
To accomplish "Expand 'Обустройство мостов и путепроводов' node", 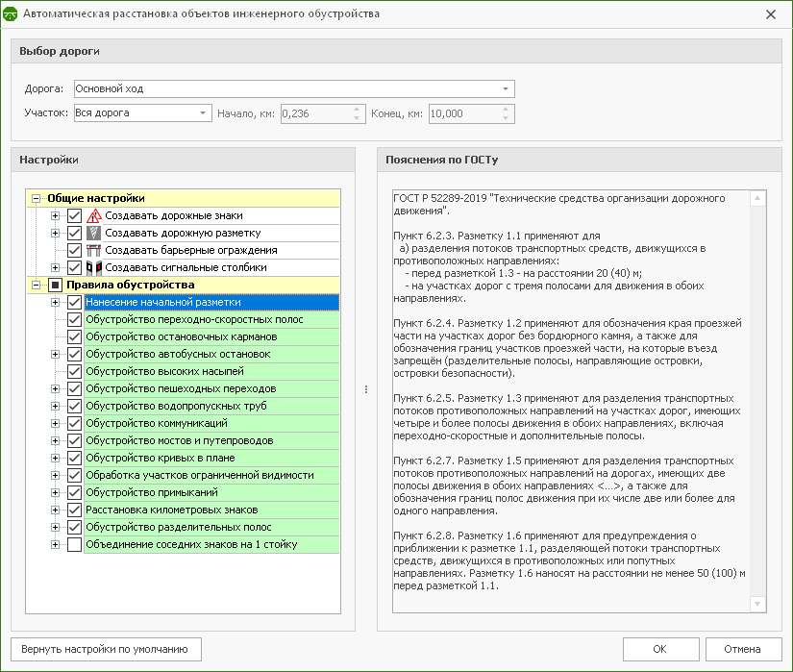I will point(55,441).
